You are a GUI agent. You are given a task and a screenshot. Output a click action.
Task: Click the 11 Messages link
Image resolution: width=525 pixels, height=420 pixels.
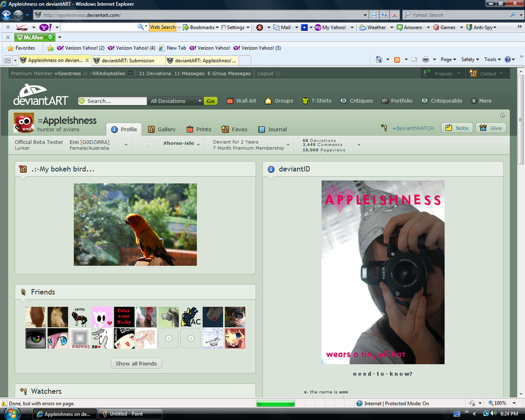pyautogui.click(x=189, y=73)
